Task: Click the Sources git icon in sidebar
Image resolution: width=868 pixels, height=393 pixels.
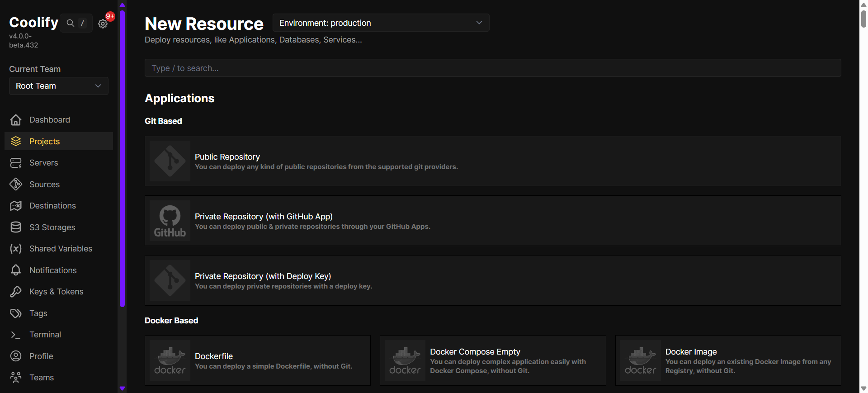Action: 16,185
